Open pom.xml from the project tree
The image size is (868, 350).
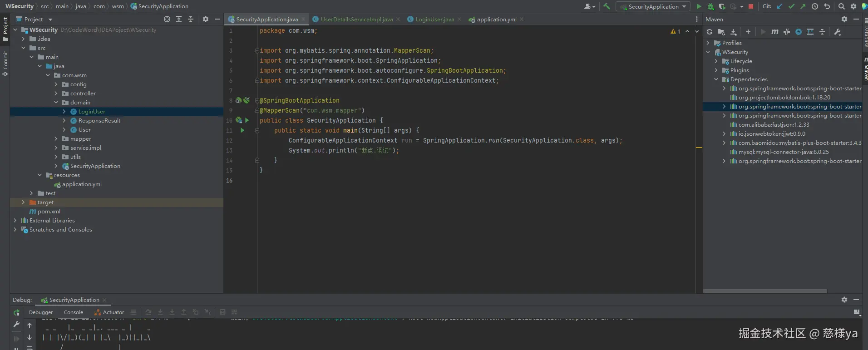49,212
